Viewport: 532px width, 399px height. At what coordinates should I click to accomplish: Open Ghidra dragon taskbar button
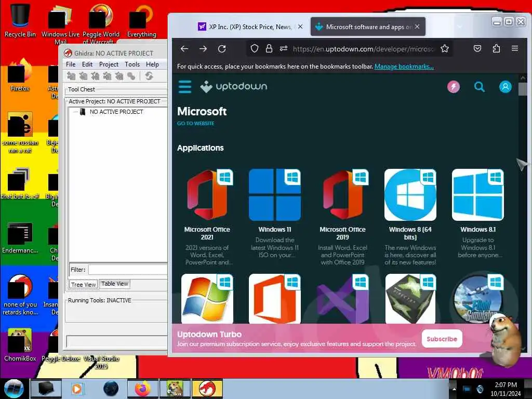click(207, 389)
